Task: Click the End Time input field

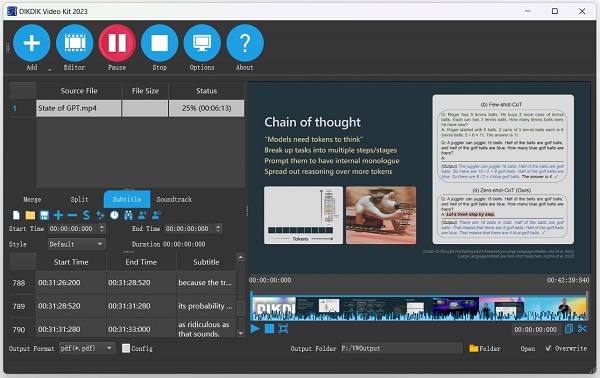Action: 189,229
